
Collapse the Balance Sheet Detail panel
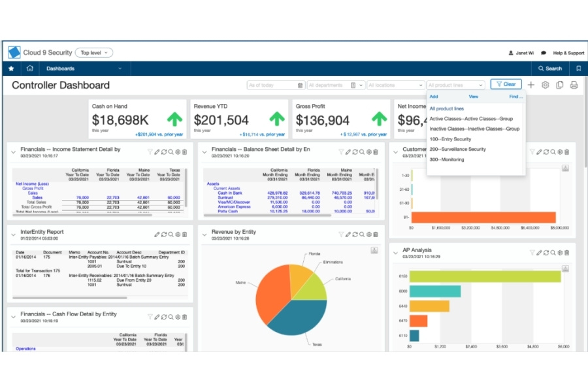(204, 152)
